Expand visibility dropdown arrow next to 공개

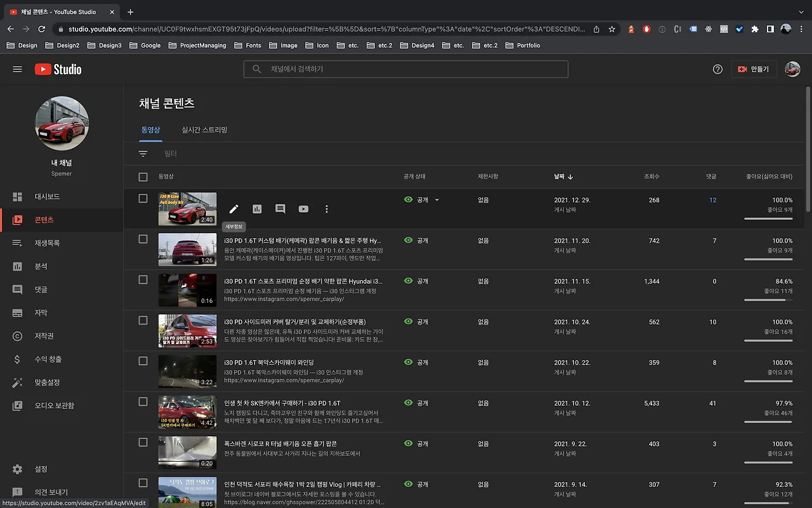coord(436,200)
